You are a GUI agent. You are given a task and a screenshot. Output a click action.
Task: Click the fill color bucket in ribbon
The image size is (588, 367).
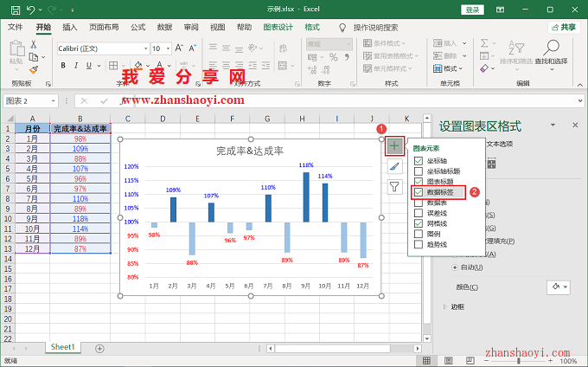[x=138, y=66]
